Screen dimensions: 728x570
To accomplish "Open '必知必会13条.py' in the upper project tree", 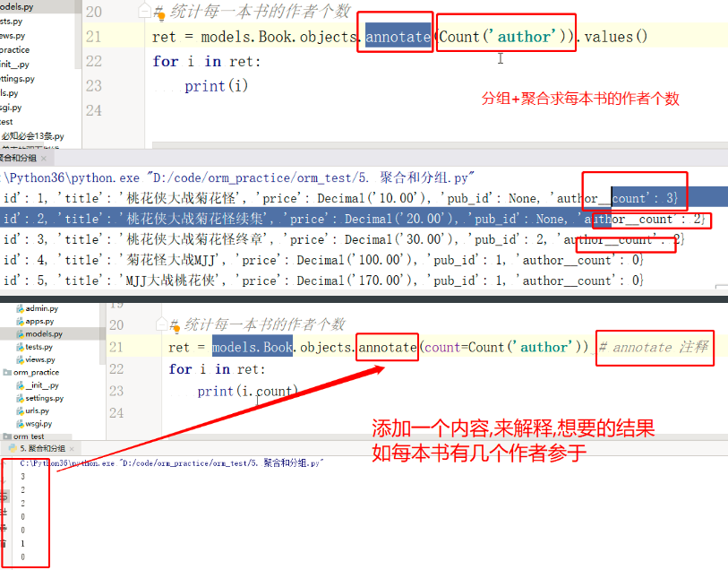I will 32,136.
